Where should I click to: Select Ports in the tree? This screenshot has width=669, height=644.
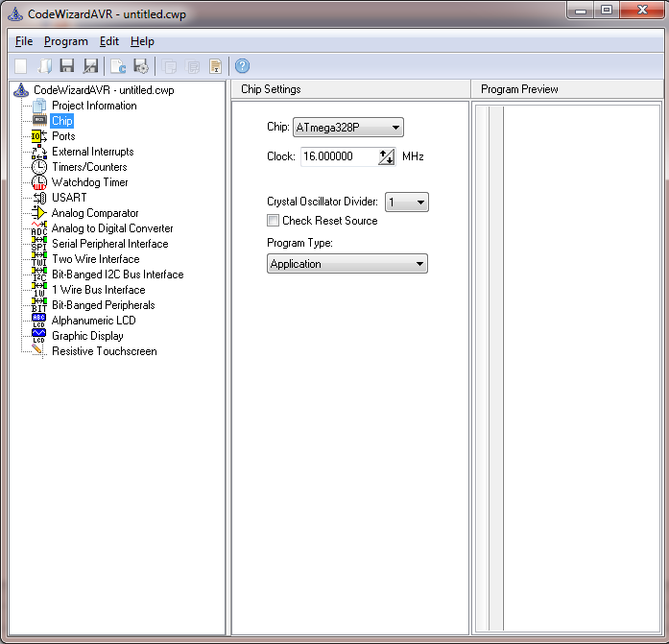[63, 136]
